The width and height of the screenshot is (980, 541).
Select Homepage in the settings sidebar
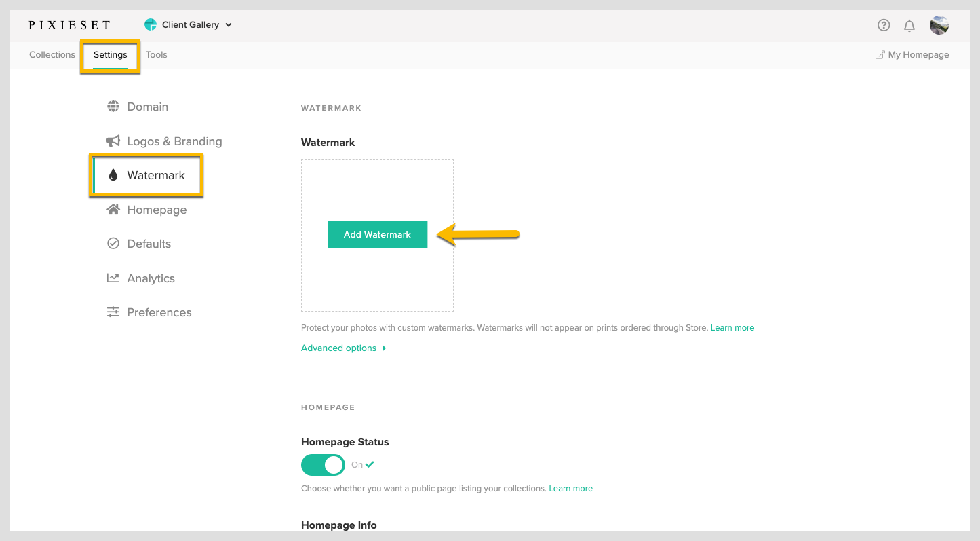(146, 210)
